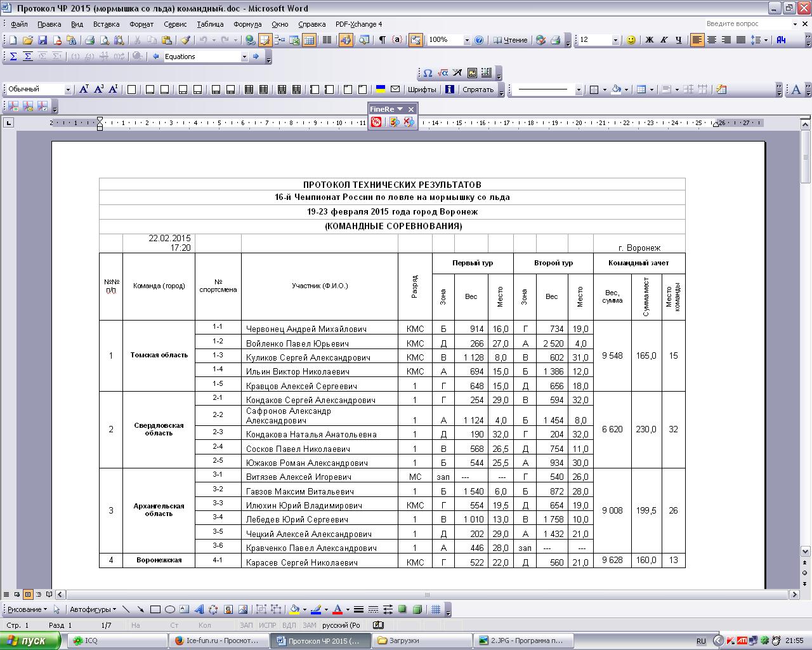Select the Oval shape tool
The image size is (812, 650).
pos(170,610)
